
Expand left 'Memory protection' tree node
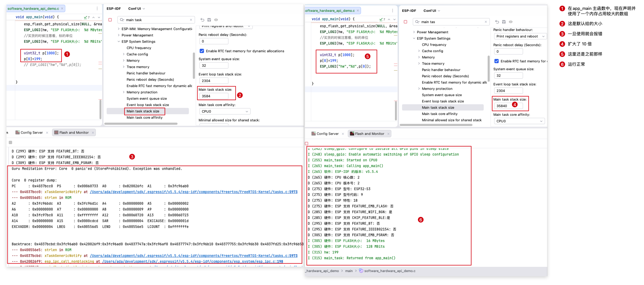(x=124, y=92)
